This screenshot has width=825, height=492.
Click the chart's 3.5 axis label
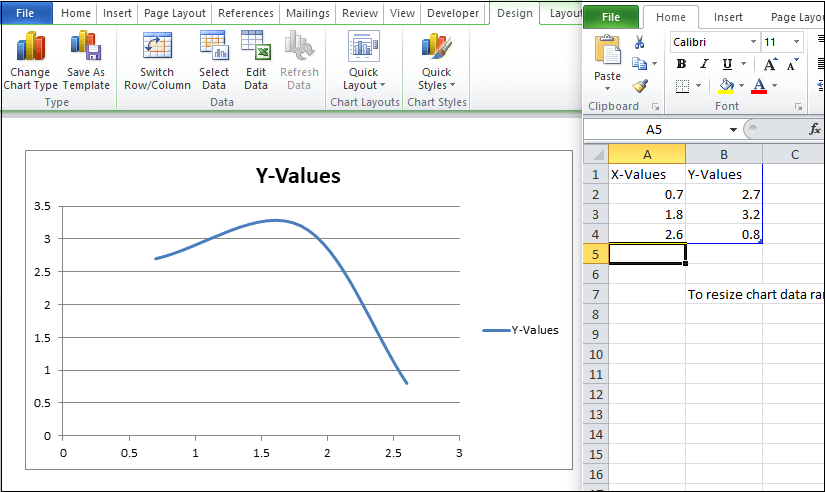(x=43, y=206)
